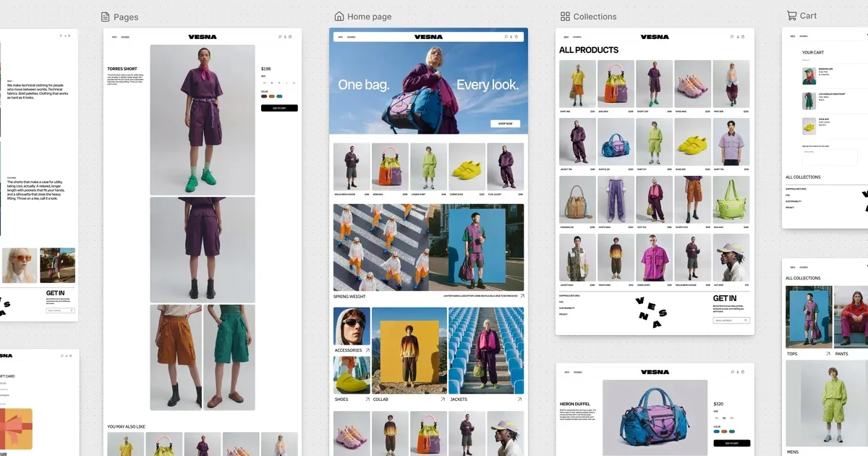Click COLLAB yellow backdrop tile
Image resolution: width=868 pixels, height=456 pixels.
(409, 350)
